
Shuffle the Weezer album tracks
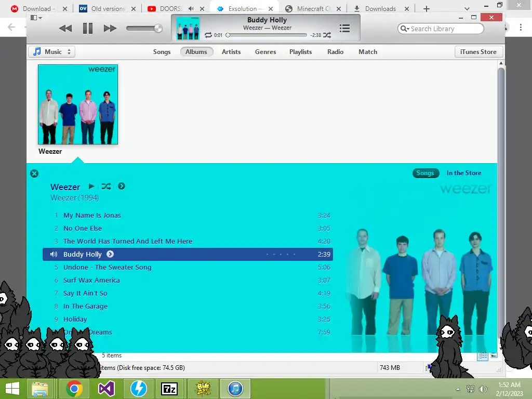106,186
